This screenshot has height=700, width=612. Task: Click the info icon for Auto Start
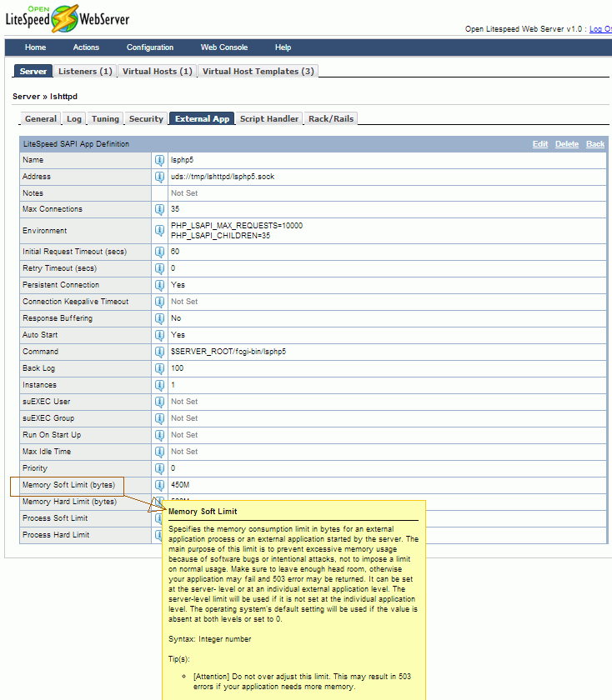pyautogui.click(x=159, y=335)
